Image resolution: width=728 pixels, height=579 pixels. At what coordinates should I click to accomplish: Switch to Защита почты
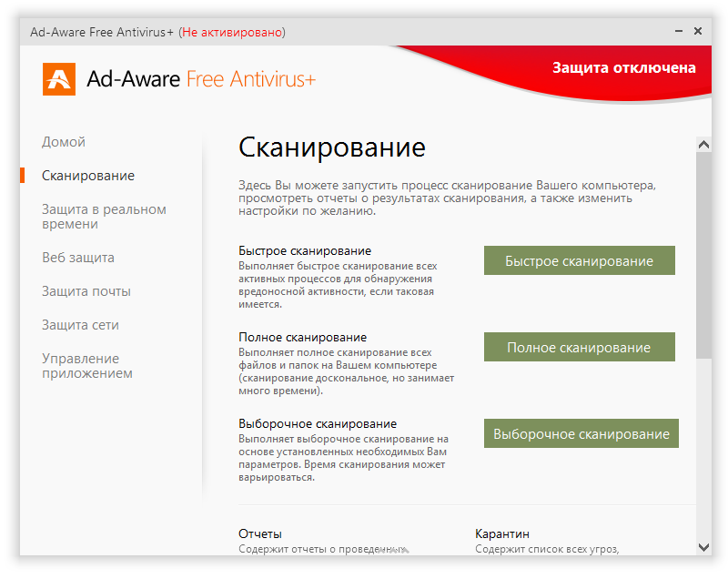(x=86, y=291)
